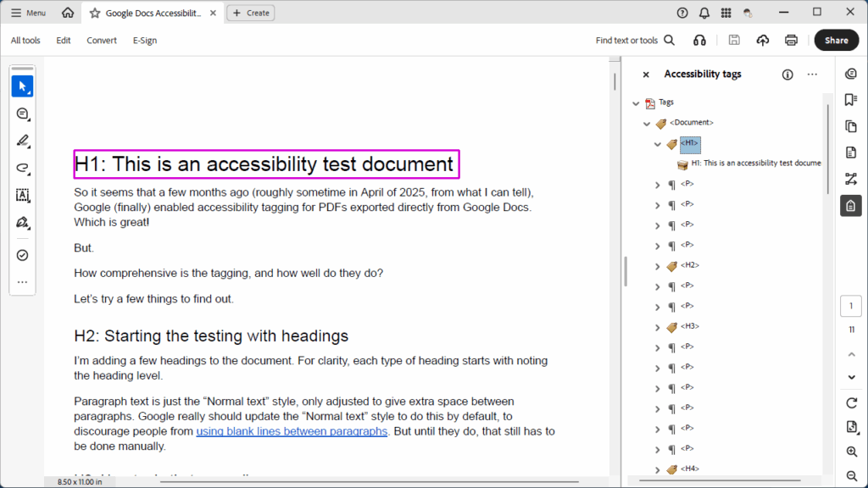Viewport: 868px width, 488px height.
Task: Open the Bookmarks panel icon
Action: pos(851,100)
